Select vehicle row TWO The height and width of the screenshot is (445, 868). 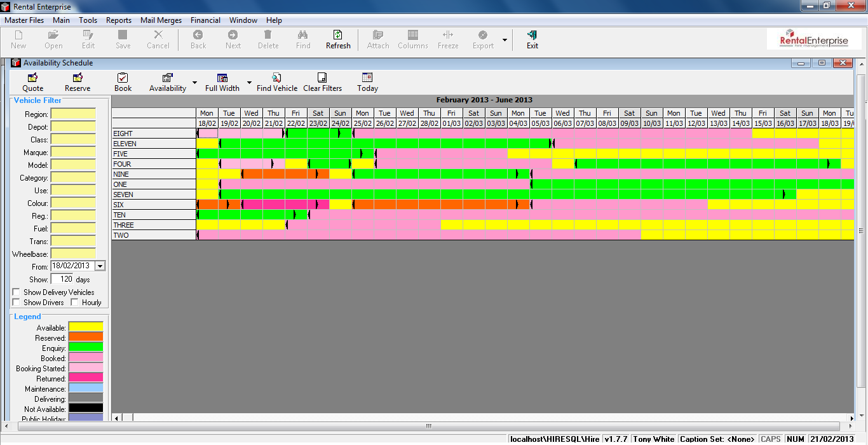(x=154, y=235)
